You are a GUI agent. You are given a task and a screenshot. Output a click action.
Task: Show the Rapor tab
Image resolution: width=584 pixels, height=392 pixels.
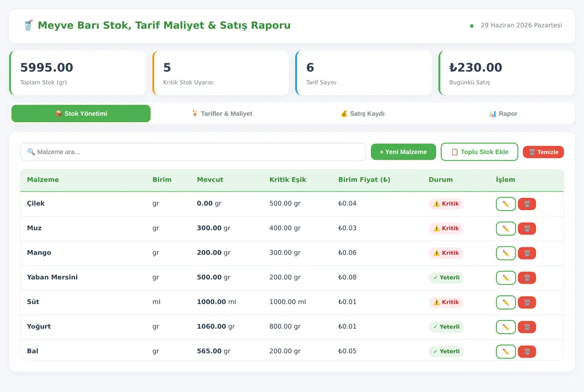pos(503,113)
